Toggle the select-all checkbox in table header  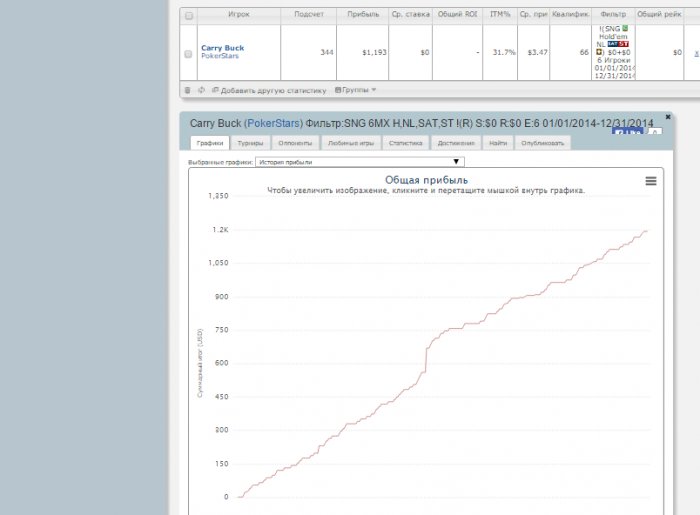189,16
